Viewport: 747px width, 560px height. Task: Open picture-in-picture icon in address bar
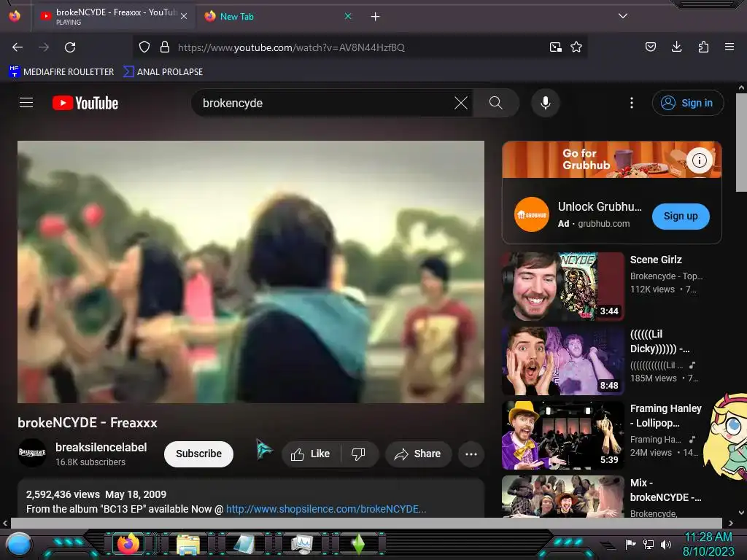[x=555, y=47]
